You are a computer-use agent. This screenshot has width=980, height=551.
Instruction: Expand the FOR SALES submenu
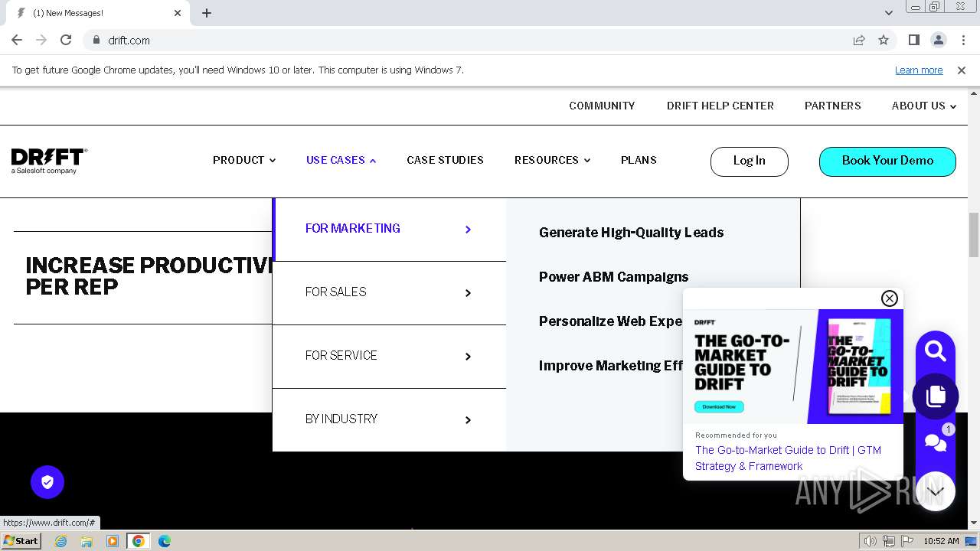coord(390,292)
